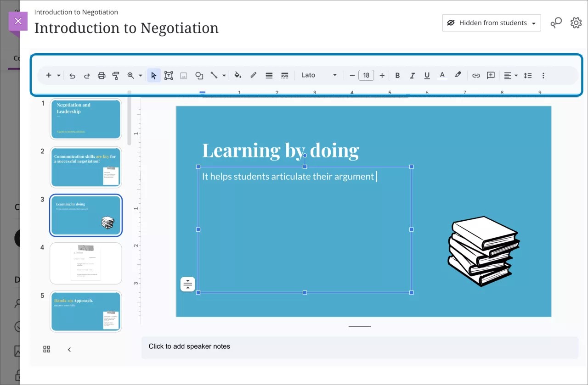Click the Print icon
The height and width of the screenshot is (385, 588).
click(102, 75)
